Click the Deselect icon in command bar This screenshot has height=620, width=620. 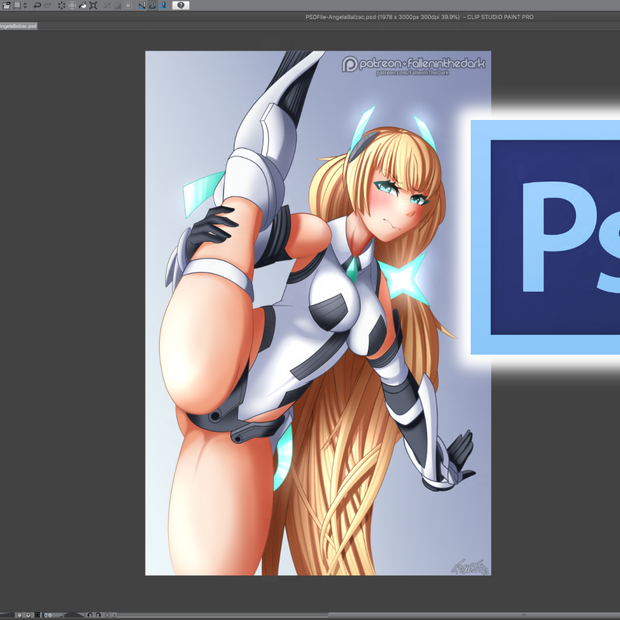107,5
